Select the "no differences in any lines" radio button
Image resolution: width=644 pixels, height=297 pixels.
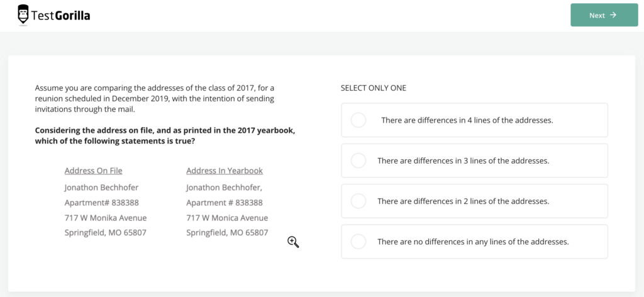(x=358, y=242)
